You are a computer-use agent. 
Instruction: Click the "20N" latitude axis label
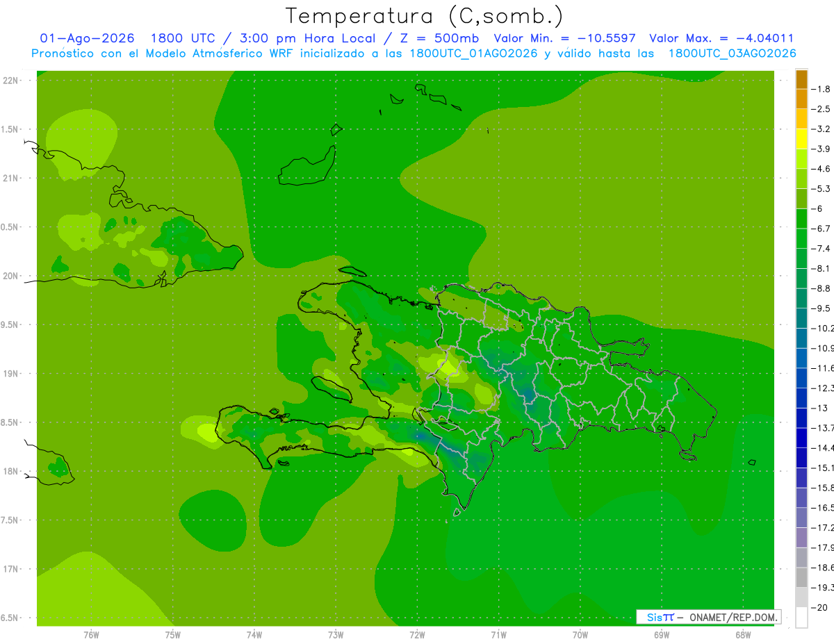[x=12, y=276]
